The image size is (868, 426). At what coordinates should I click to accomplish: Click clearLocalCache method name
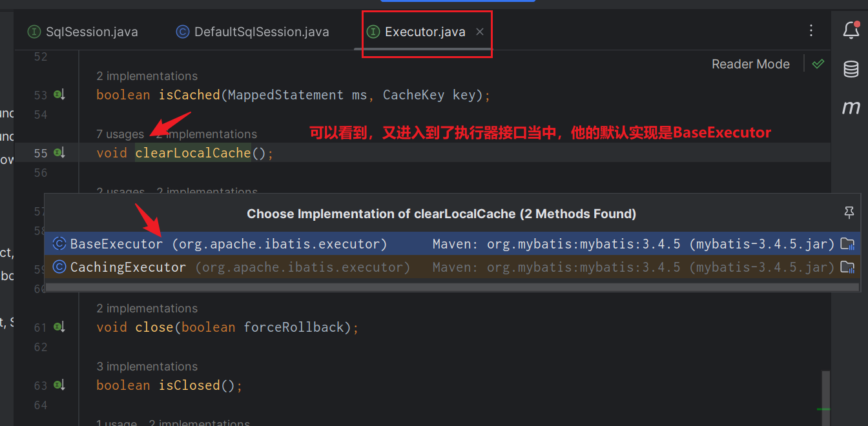(192, 153)
